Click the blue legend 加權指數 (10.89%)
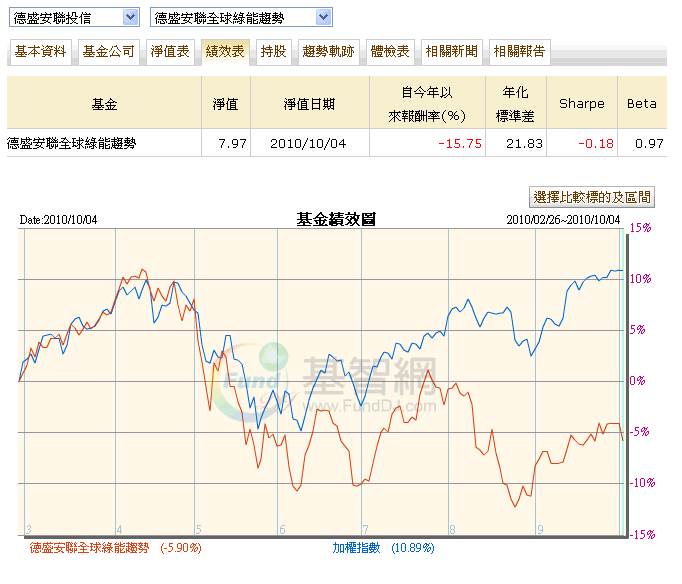Screen dimensions: 682x584 [383, 547]
